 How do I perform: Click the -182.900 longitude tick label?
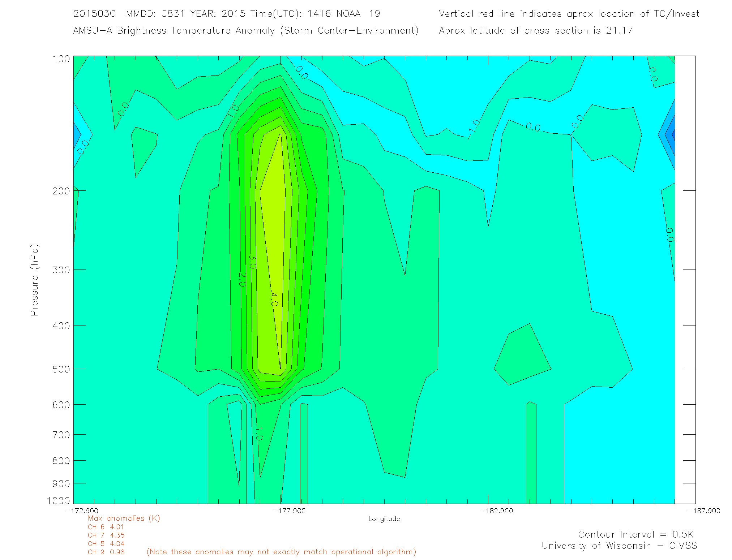(x=496, y=511)
